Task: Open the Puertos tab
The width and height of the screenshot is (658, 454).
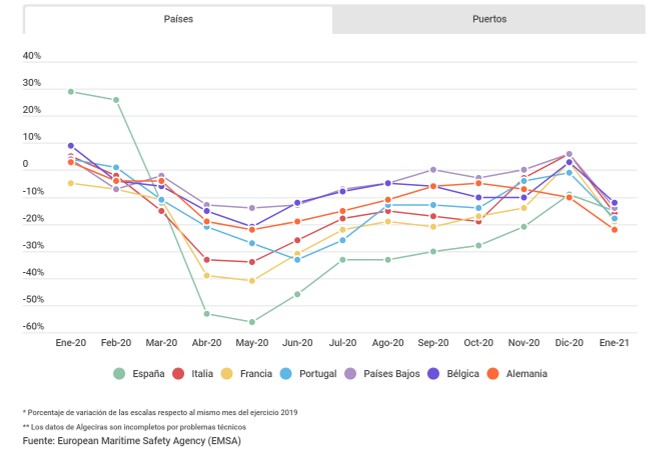Action: [x=489, y=19]
